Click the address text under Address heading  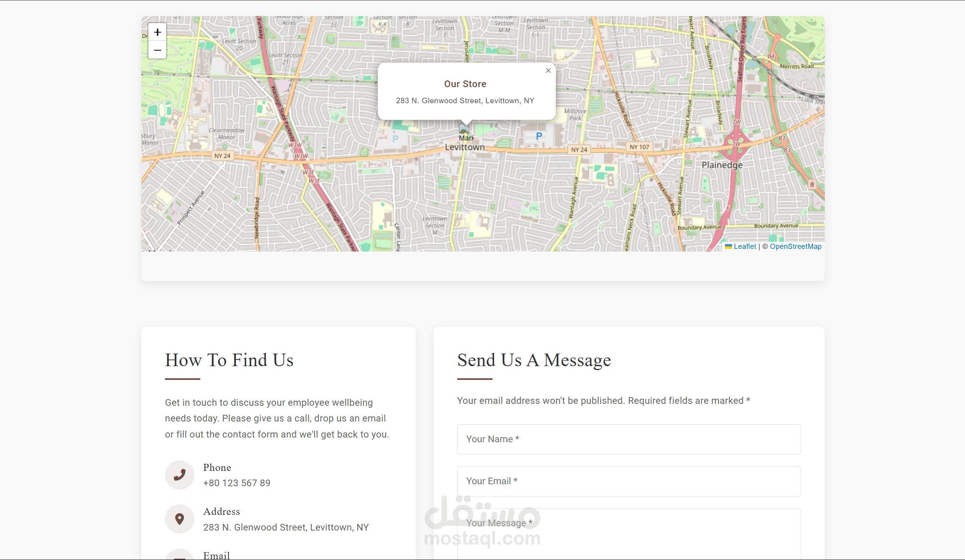pyautogui.click(x=286, y=527)
